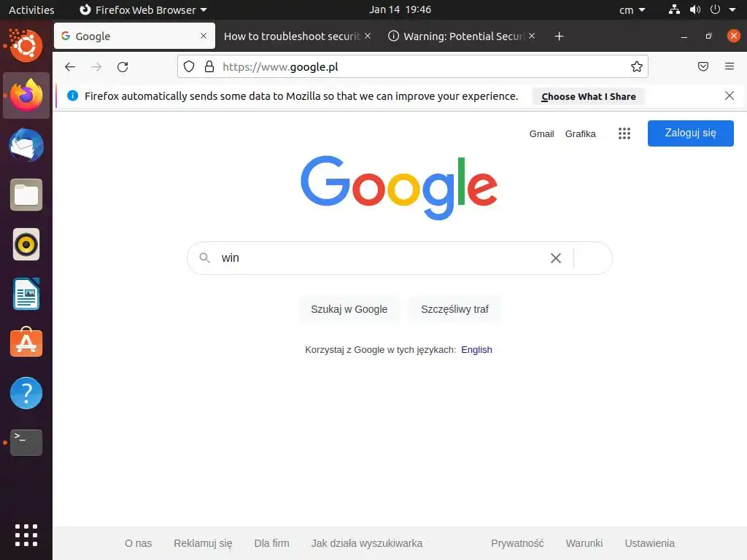Focus the Google search input field

(x=381, y=258)
